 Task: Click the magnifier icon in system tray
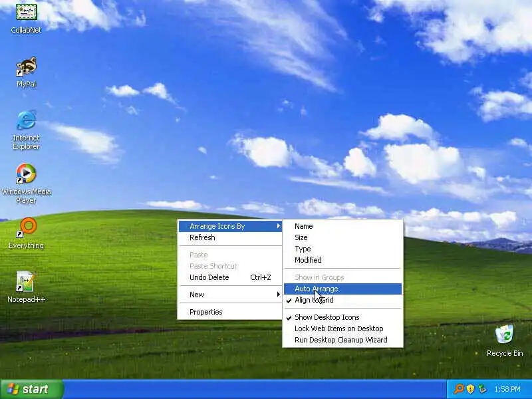pos(459,389)
